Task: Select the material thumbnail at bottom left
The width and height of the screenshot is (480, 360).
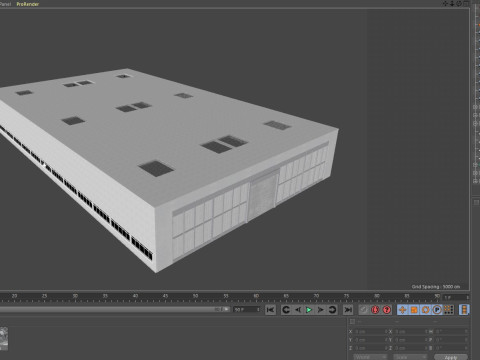Action: tap(4, 338)
